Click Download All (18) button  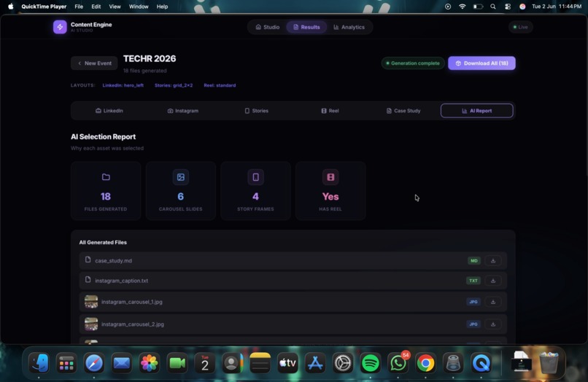481,63
